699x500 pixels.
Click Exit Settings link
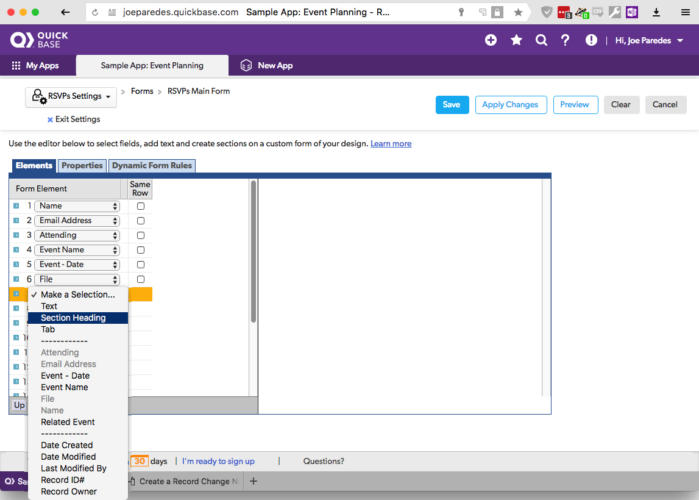pos(74,119)
